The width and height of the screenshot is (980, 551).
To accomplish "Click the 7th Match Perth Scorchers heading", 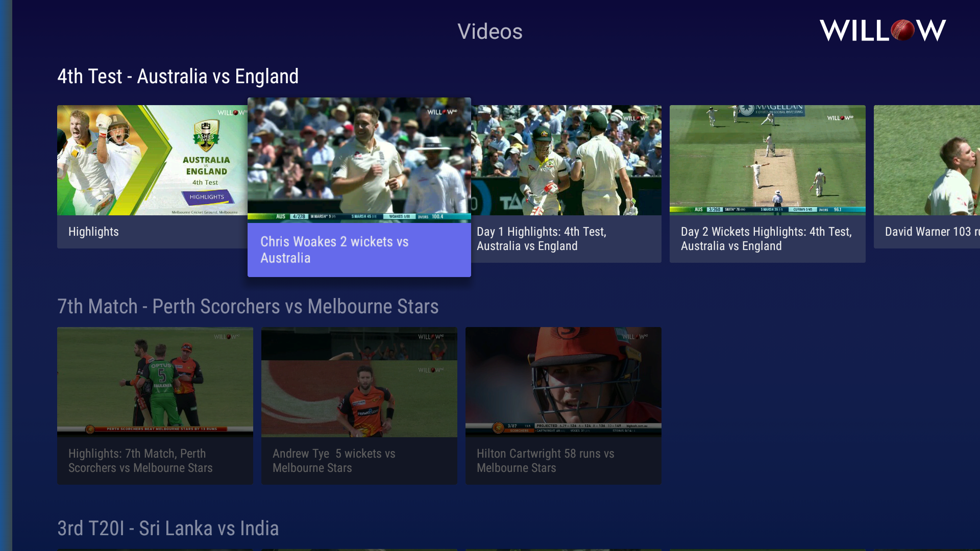I will (x=248, y=307).
